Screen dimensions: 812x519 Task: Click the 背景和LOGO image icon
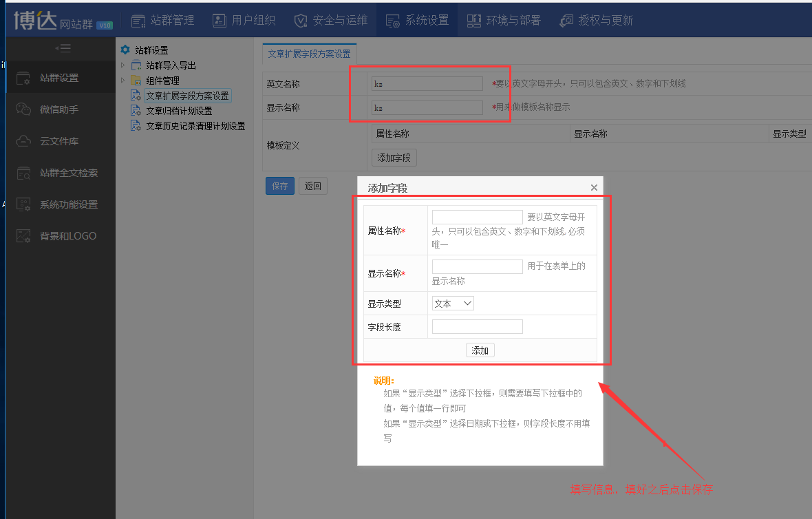point(23,236)
